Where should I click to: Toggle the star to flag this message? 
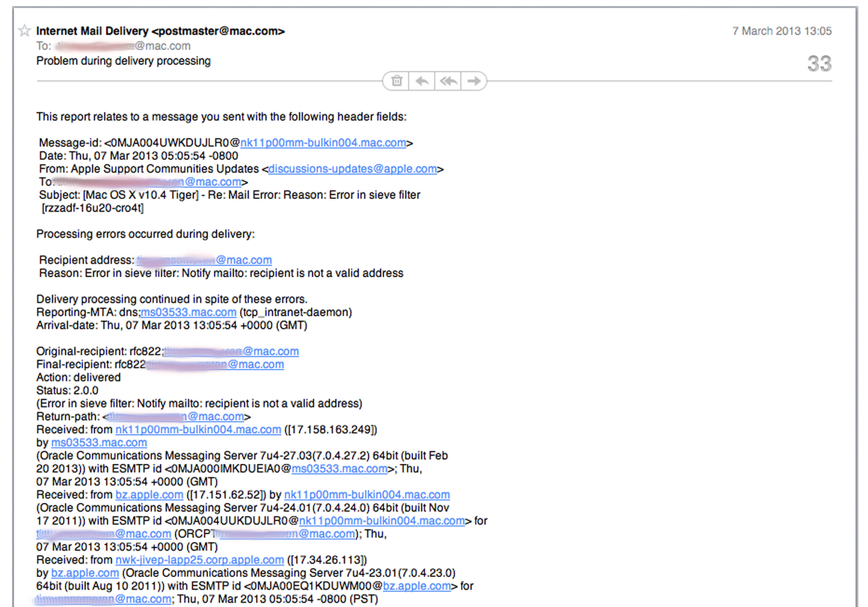tap(24, 30)
